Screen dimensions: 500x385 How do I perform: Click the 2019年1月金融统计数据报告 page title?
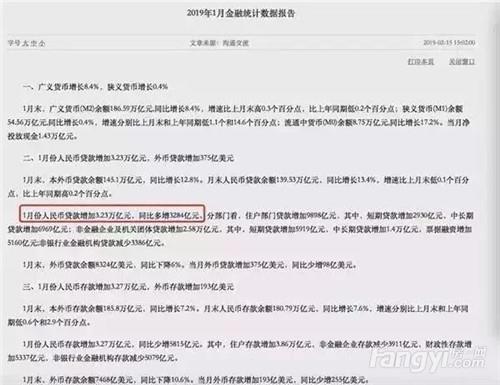(x=241, y=13)
